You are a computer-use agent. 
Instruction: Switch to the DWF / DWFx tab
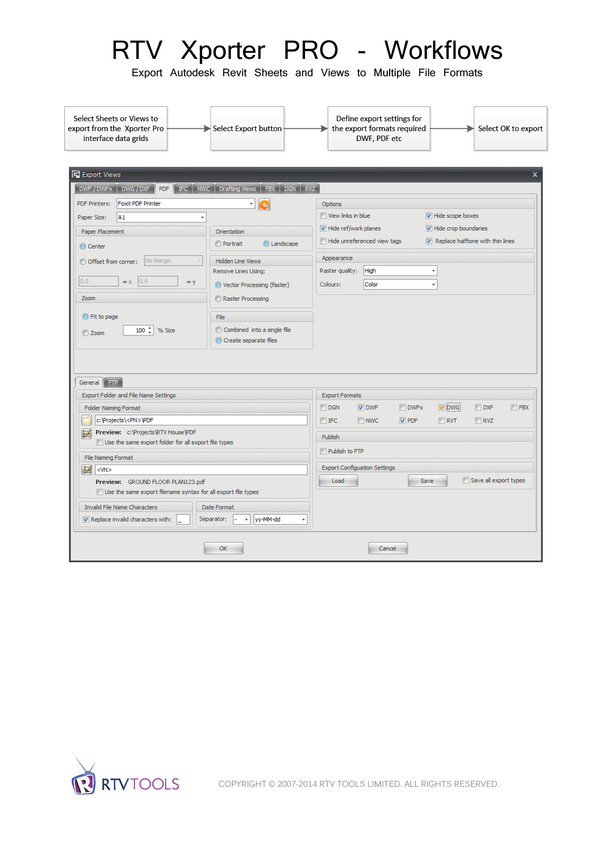tap(96, 189)
